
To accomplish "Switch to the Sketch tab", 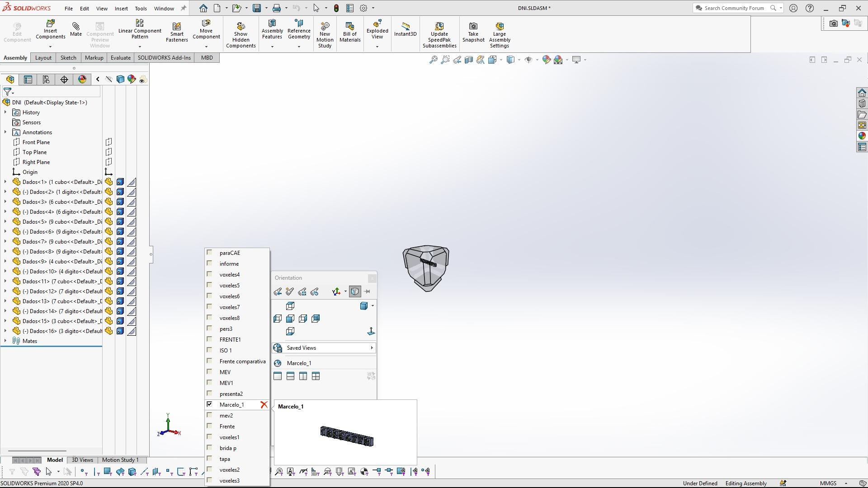I will [68, 58].
